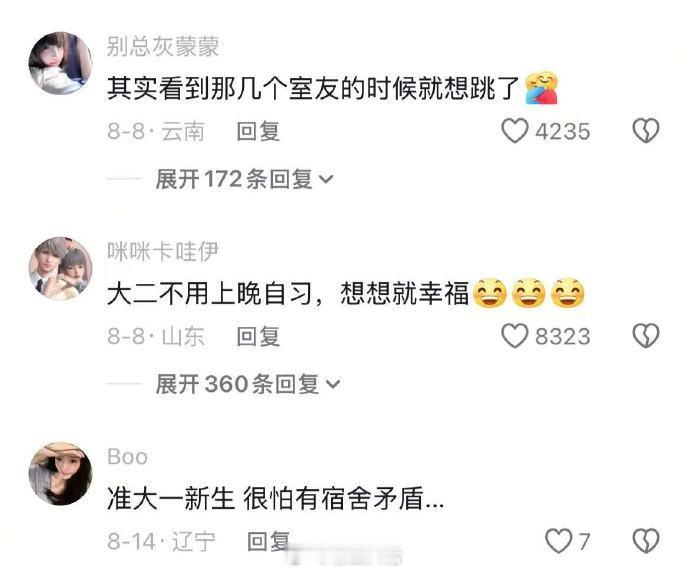Like Boo's comment with 7 likes
The image size is (690, 573).
(558, 541)
